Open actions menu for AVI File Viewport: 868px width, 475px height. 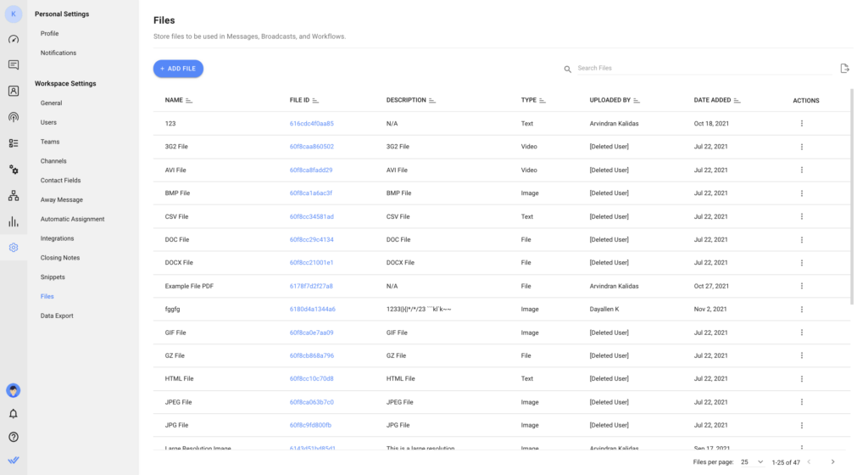[801, 170]
